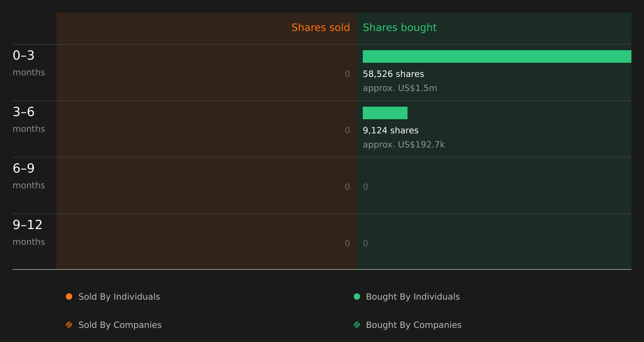Viewport: 644px width, 342px height.
Task: Select the Bought By Individuals legend label
Action: click(413, 297)
